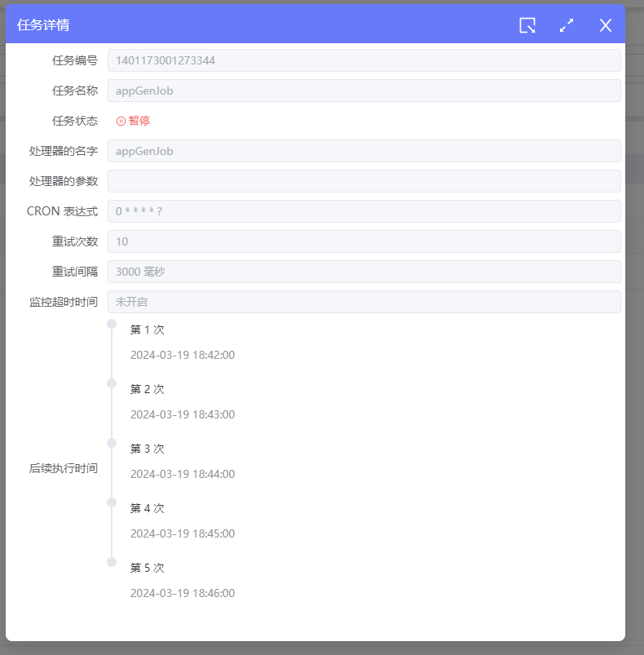Click timestamp 2024-03-19 18:44:00
This screenshot has width=644, height=655.
pyautogui.click(x=183, y=474)
